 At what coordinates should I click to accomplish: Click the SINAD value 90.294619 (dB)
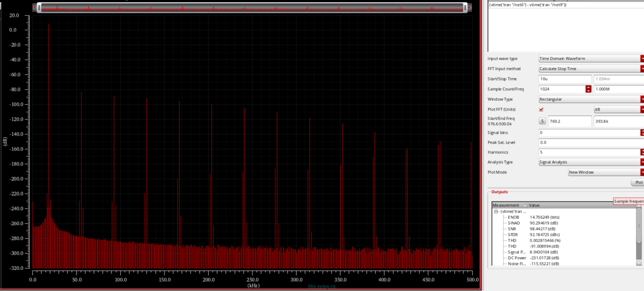tap(544, 223)
